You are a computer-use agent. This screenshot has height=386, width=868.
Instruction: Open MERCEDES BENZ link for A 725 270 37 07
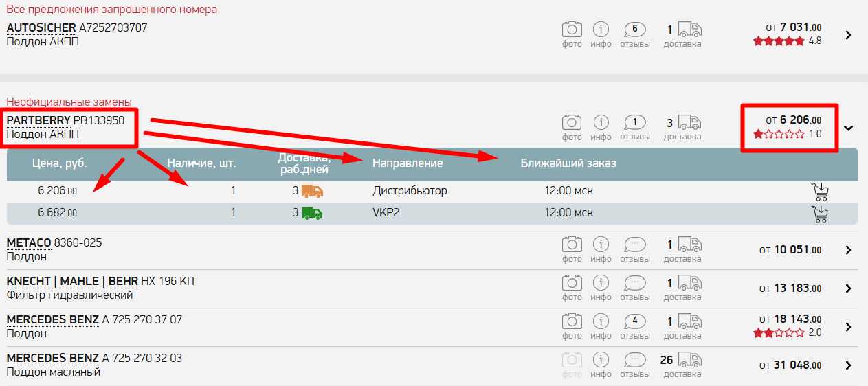[x=53, y=320]
